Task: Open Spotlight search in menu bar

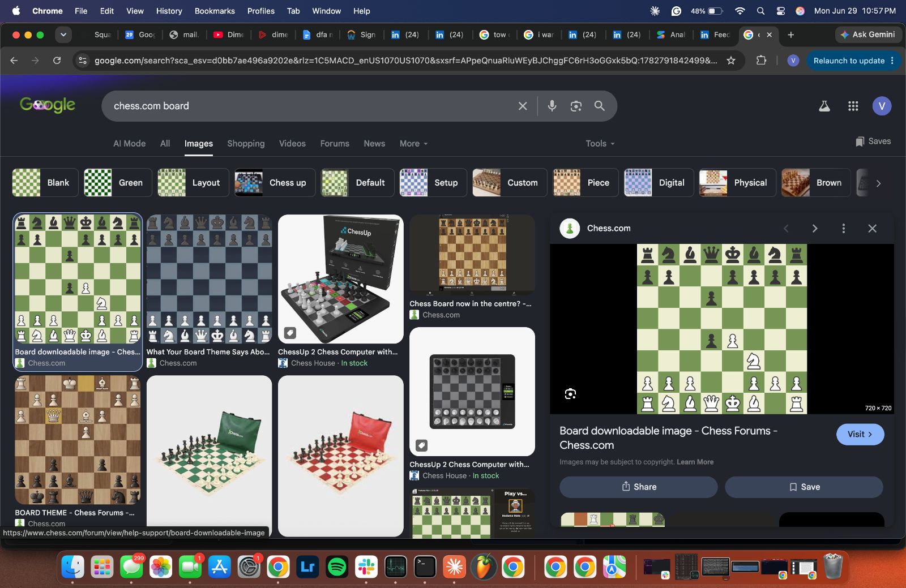Action: [760, 11]
